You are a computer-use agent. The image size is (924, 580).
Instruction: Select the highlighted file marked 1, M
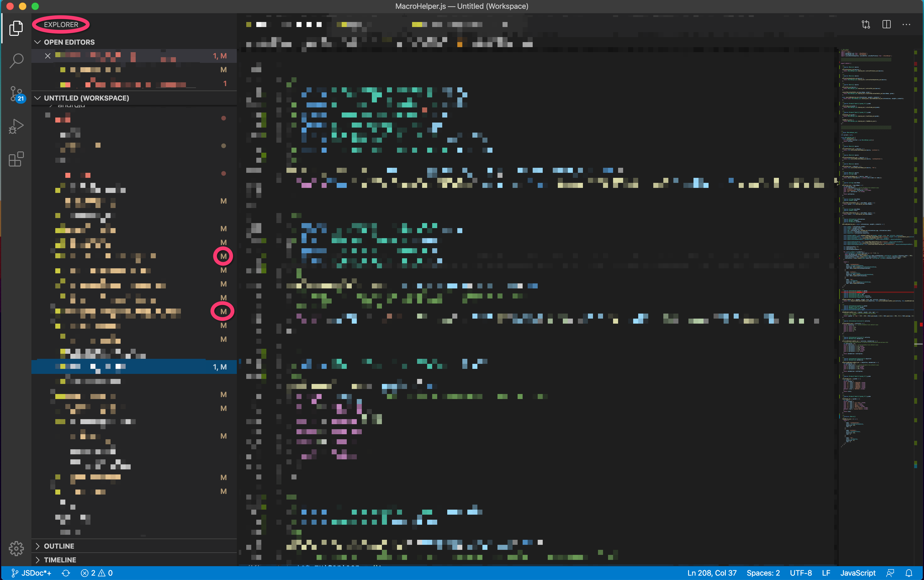coord(134,367)
